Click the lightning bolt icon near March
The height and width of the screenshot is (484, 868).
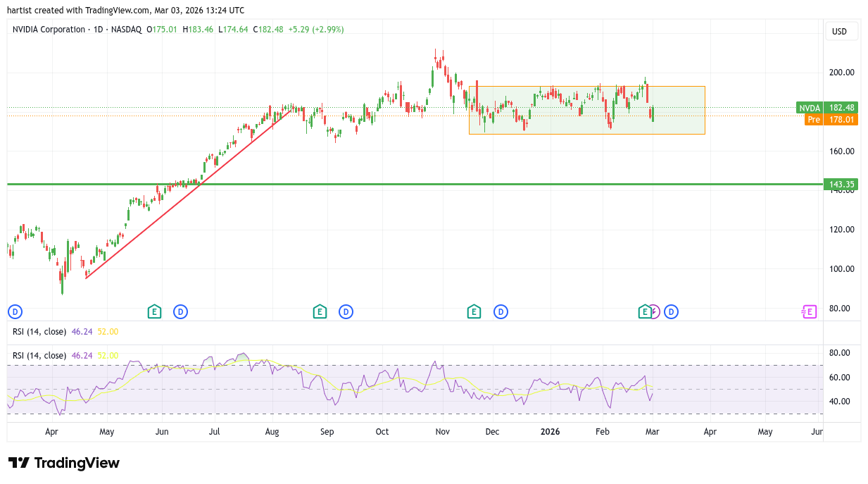655,311
